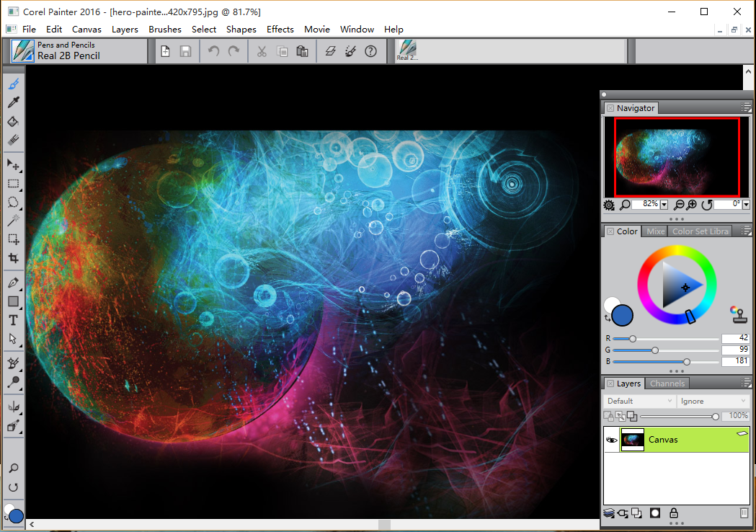Swap main and additional colors
The image size is (756, 532).
click(x=608, y=318)
